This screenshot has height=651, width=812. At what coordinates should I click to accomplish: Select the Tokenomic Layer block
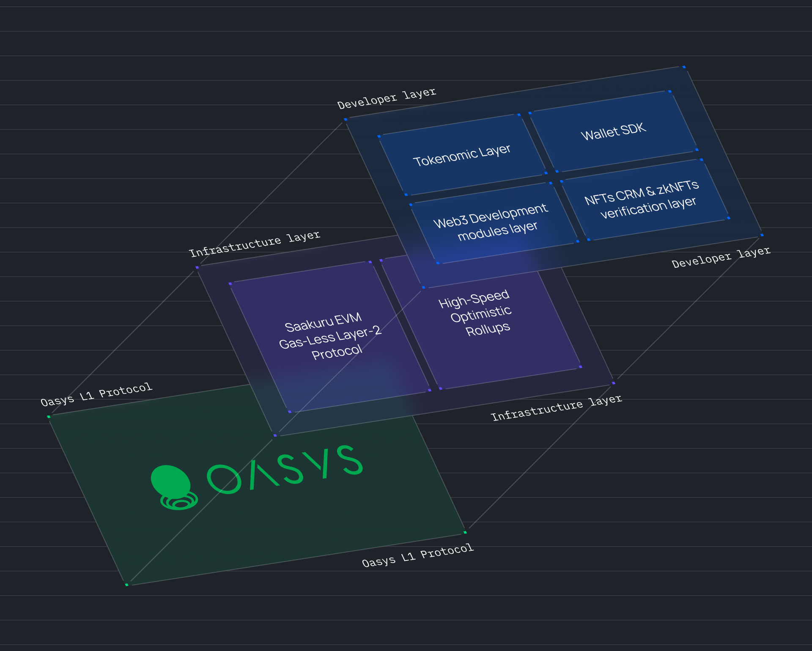[x=462, y=155]
